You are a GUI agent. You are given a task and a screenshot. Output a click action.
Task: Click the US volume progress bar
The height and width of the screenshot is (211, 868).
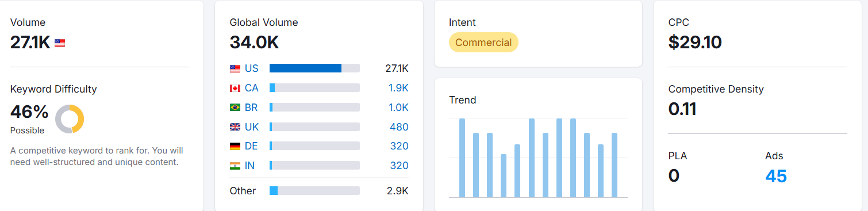(x=314, y=68)
